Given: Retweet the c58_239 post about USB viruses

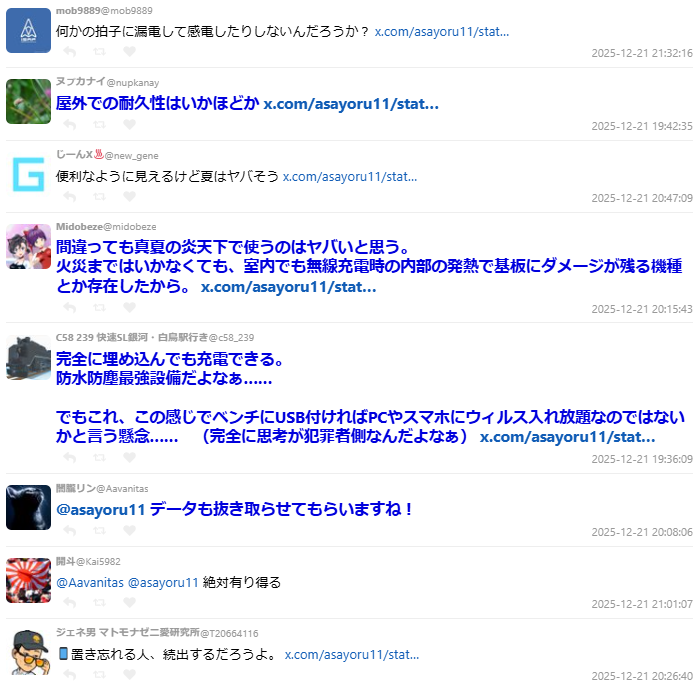Looking at the screenshot, I should (x=99, y=457).
